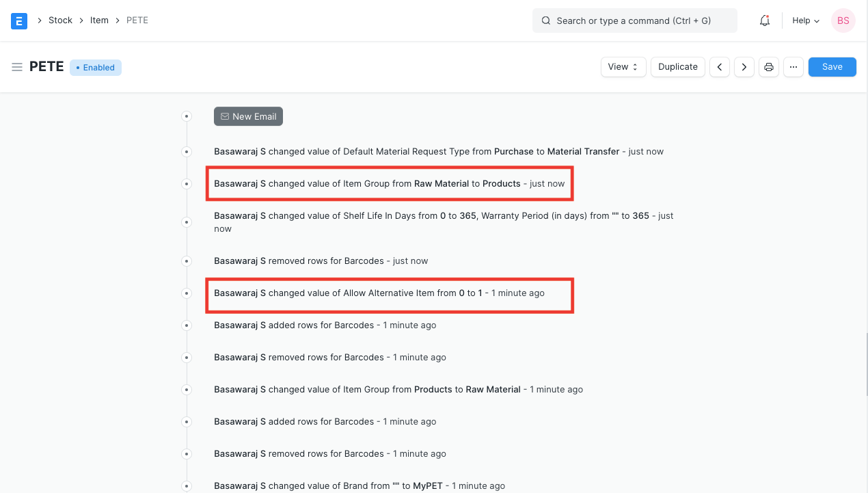Screen dimensions: 868x493
Task: Open the notifications bell icon
Action: click(x=765, y=21)
